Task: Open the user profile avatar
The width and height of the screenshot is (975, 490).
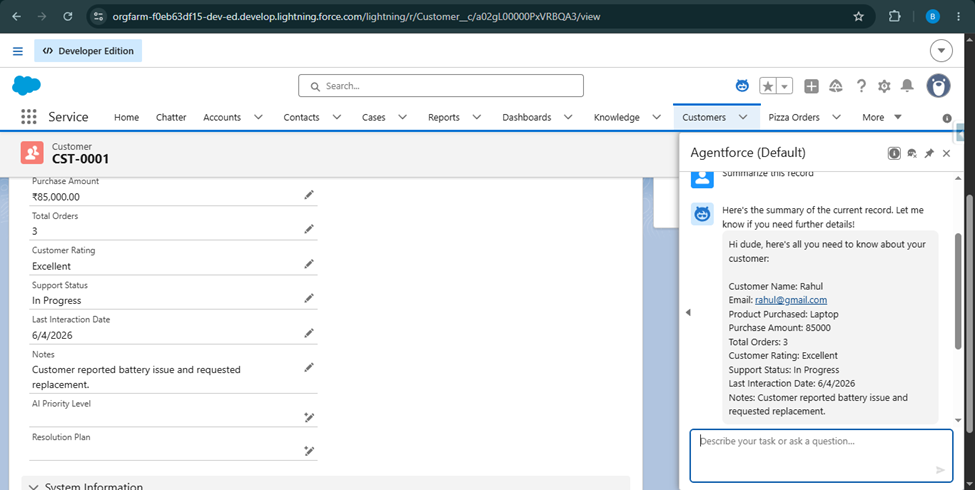Action: pyautogui.click(x=938, y=86)
